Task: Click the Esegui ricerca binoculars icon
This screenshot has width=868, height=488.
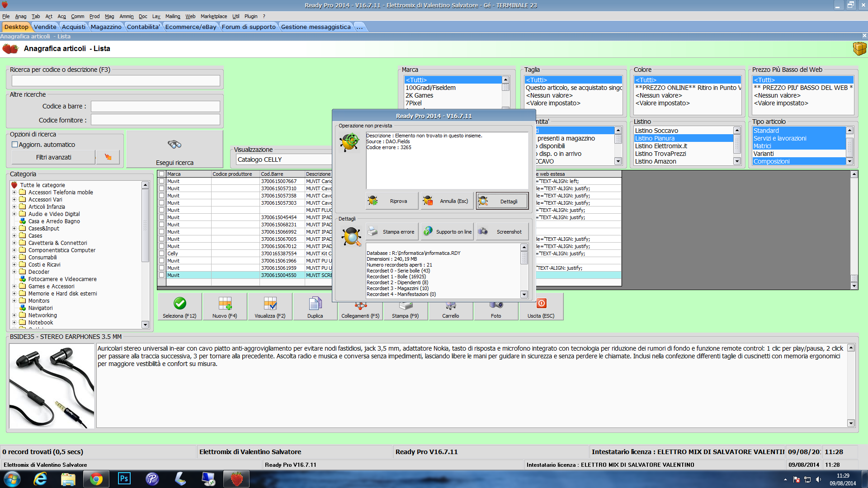Action: [175, 145]
